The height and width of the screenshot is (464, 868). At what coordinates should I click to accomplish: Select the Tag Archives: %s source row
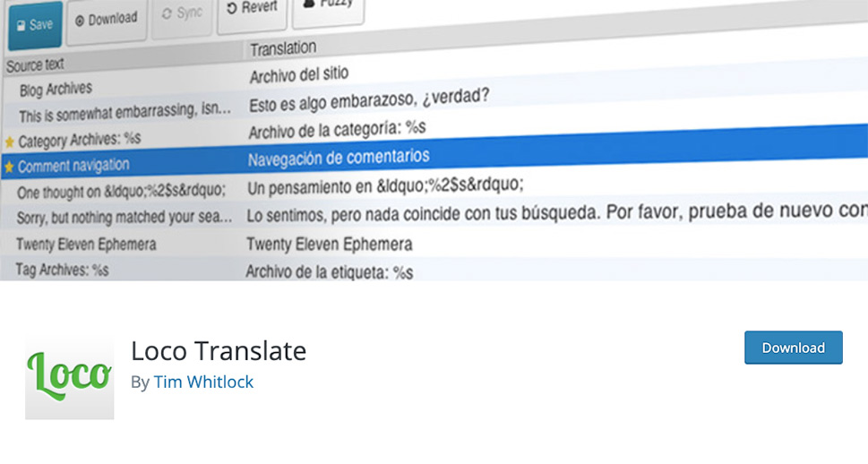click(62, 270)
